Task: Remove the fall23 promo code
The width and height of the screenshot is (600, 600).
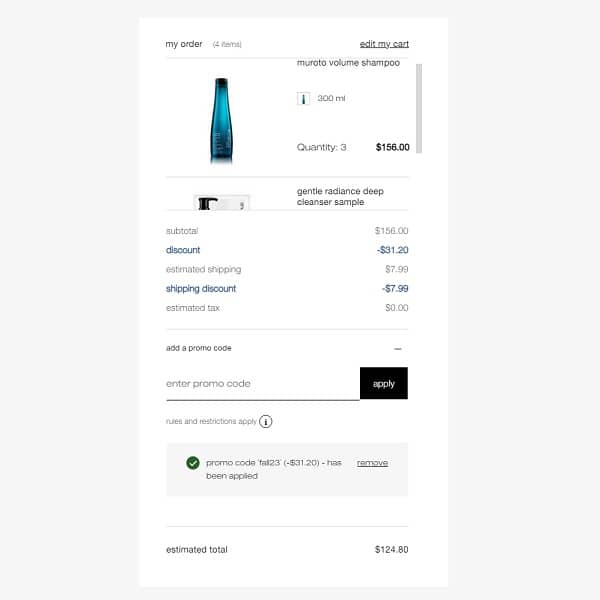Action: point(372,463)
